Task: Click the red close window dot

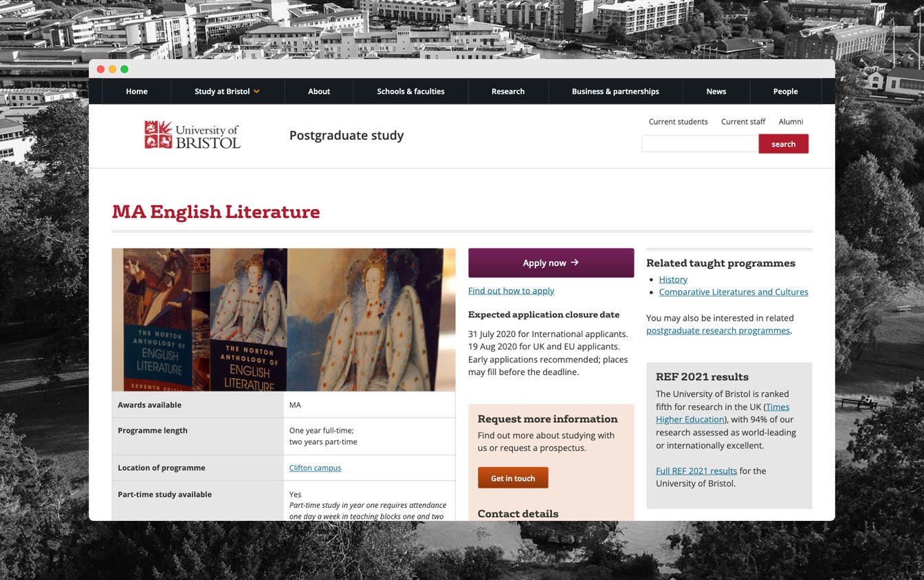Action: click(x=100, y=69)
